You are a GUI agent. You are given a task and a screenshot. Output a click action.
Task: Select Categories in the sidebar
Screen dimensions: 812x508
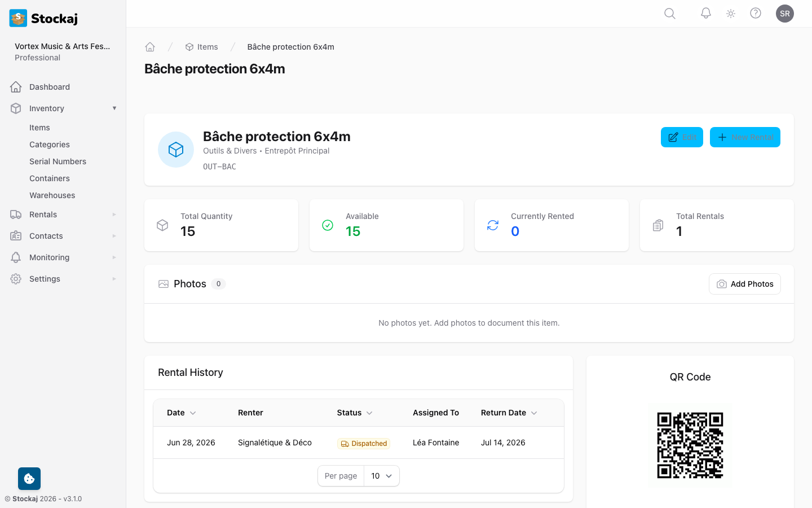[50, 144]
